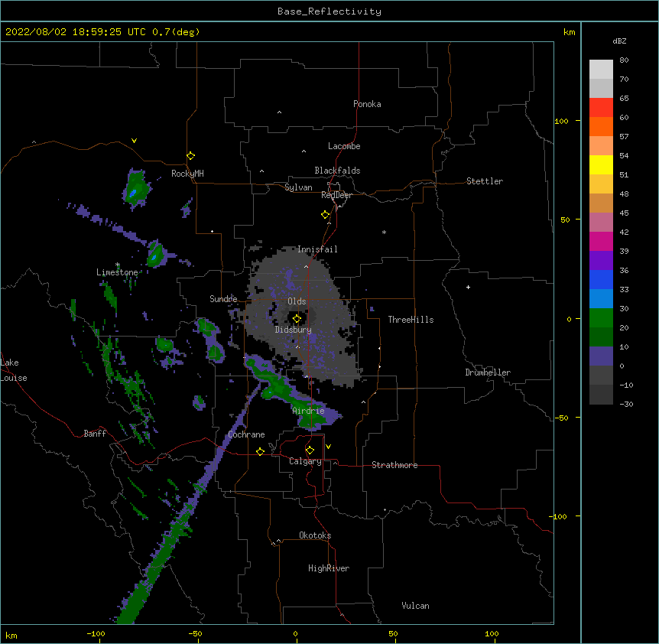
Task: Pick the magenta swatch in dBZ legend
Action: (x=601, y=241)
